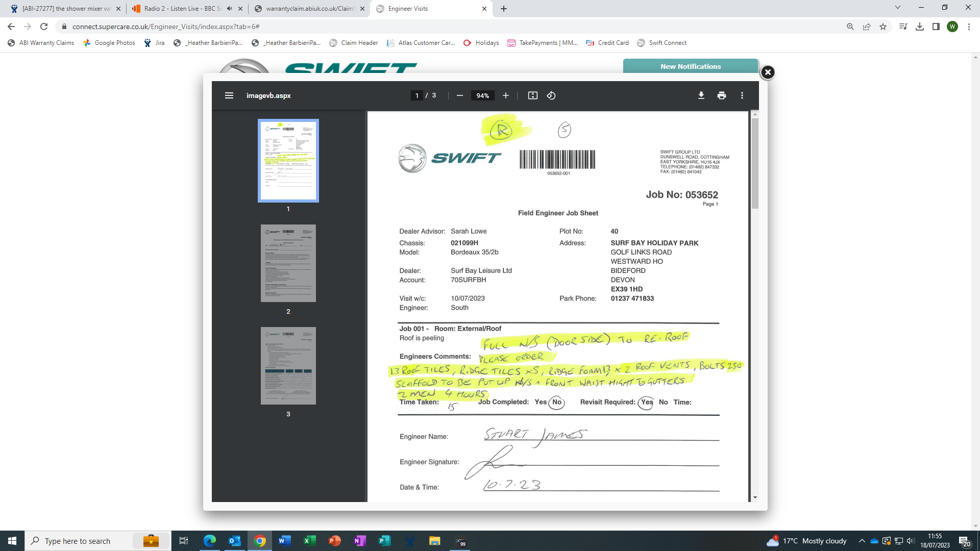
Task: Download the PDF file
Action: [701, 95]
